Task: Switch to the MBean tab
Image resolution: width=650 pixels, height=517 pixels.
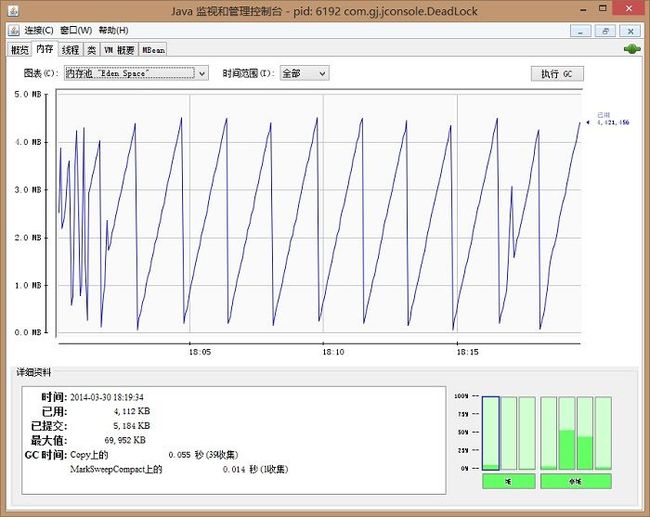Action: [x=153, y=50]
